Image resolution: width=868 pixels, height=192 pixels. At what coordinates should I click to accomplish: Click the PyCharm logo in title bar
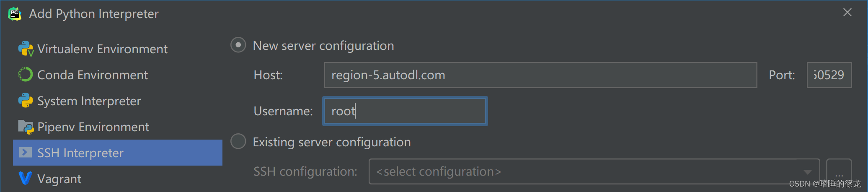point(15,14)
